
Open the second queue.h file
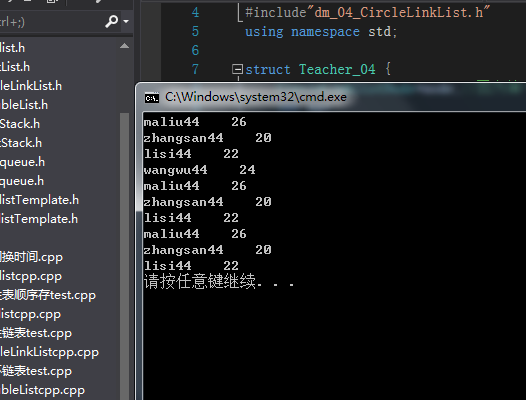(x=22, y=182)
